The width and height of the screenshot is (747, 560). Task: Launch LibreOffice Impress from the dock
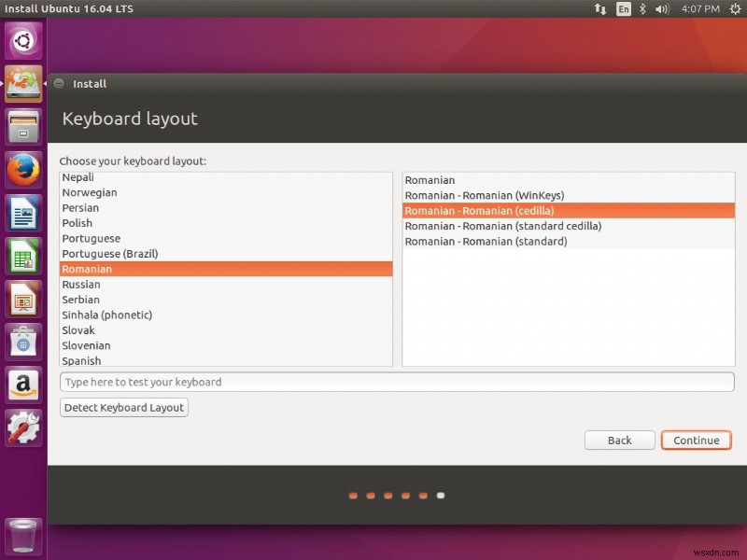(x=22, y=297)
